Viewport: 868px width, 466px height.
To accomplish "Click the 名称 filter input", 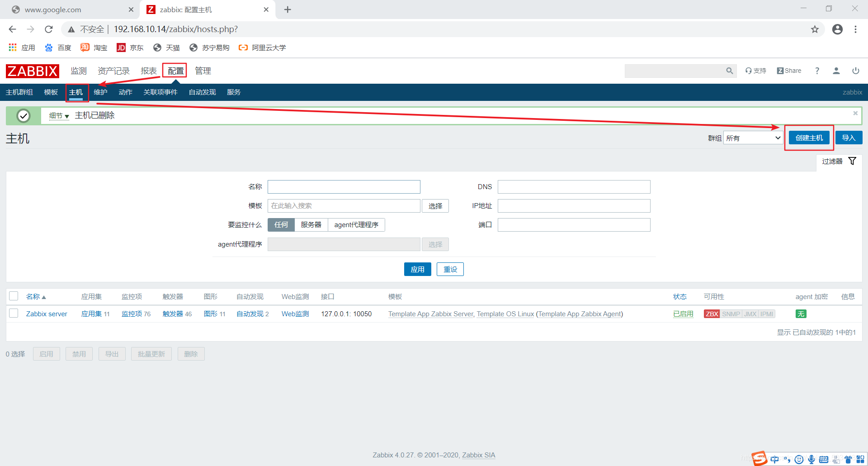I will [x=344, y=187].
